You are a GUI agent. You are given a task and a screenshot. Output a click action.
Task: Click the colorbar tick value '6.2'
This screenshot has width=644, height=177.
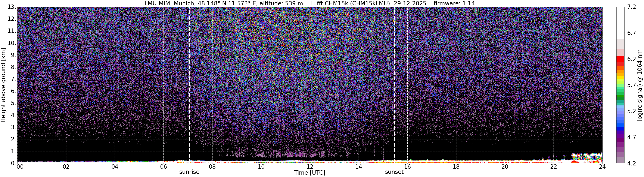632,59
